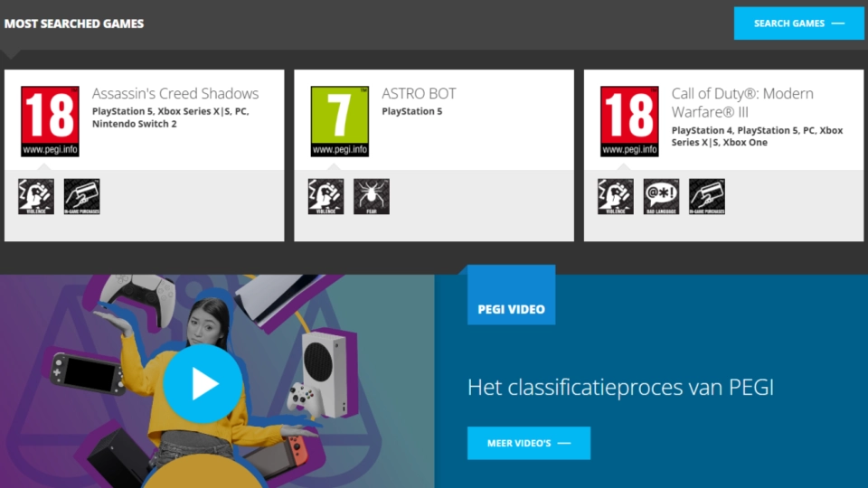The height and width of the screenshot is (488, 868).
Task: Click the PEGI 18 badge for Call of Duty
Action: pos(629,121)
